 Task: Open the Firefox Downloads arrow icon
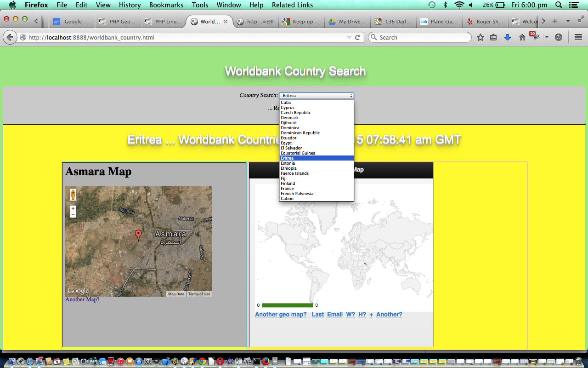click(507, 37)
